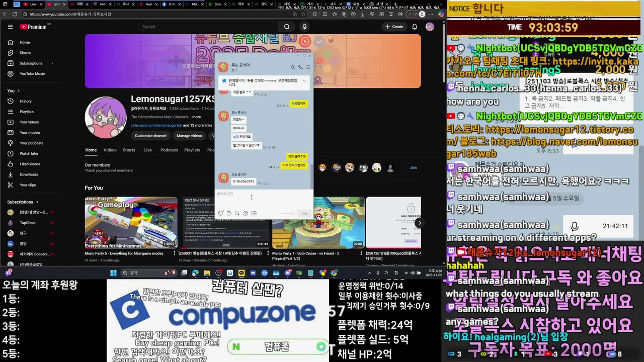This screenshot has width=644, height=362.
Task: Expand the KakaoTalk chat notice banner
Action: click(x=304, y=80)
